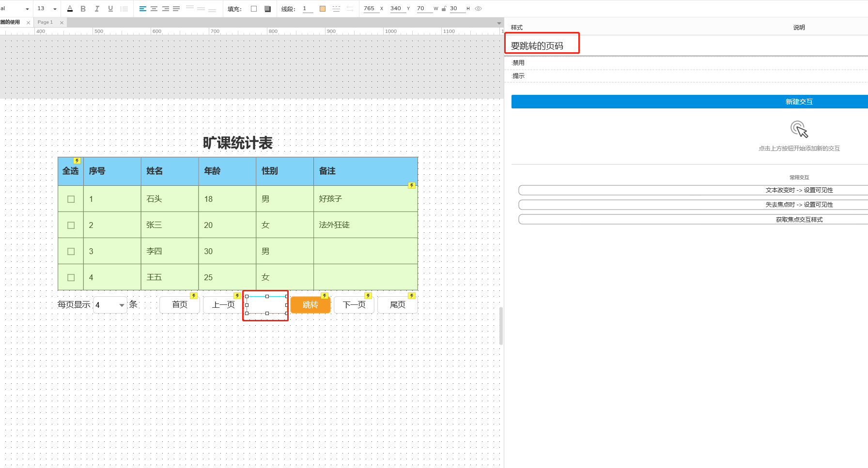This screenshot has height=468, width=868.
Task: Select the page number input box
Action: 266,305
